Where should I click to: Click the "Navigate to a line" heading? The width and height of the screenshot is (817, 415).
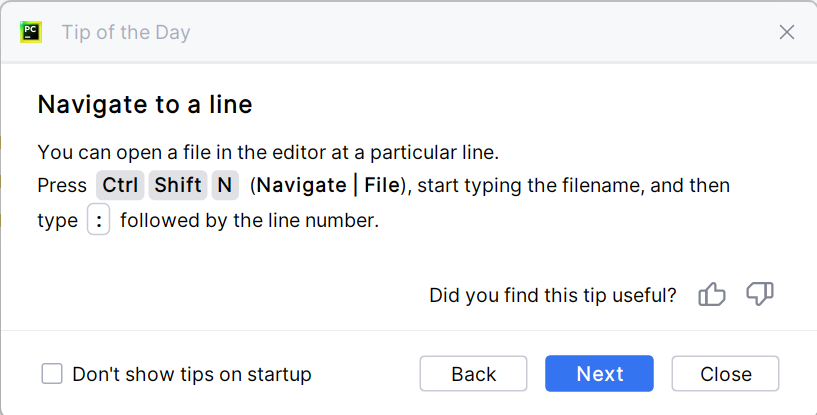pos(144,104)
